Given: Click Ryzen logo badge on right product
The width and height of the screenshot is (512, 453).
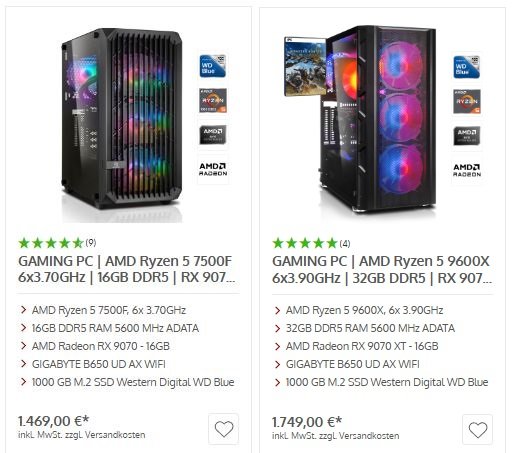Looking at the screenshot, I should click(x=467, y=101).
